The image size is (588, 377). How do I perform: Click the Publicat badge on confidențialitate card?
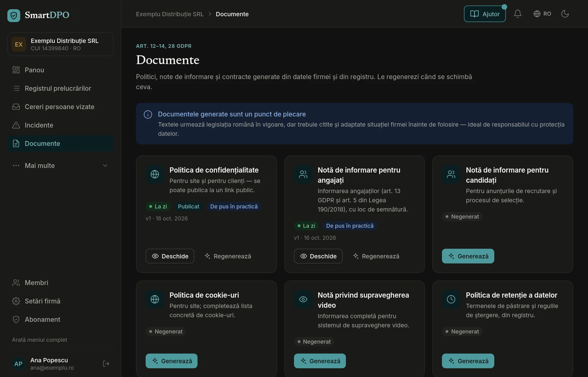coord(188,206)
